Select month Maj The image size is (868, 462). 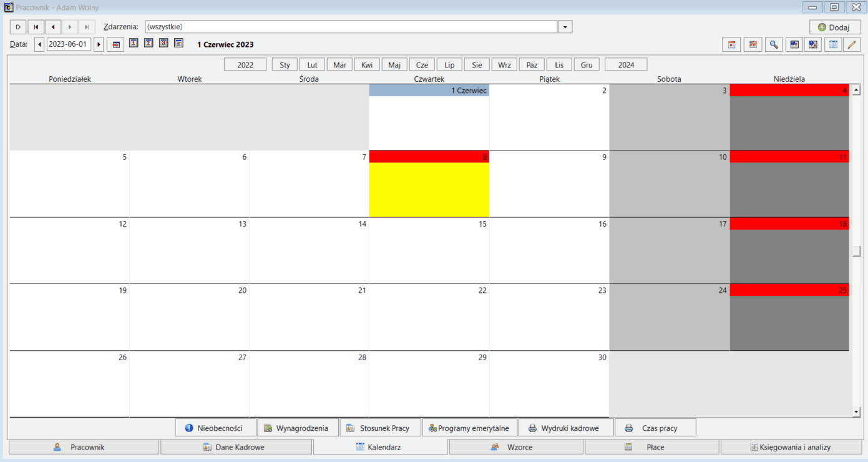coord(394,64)
